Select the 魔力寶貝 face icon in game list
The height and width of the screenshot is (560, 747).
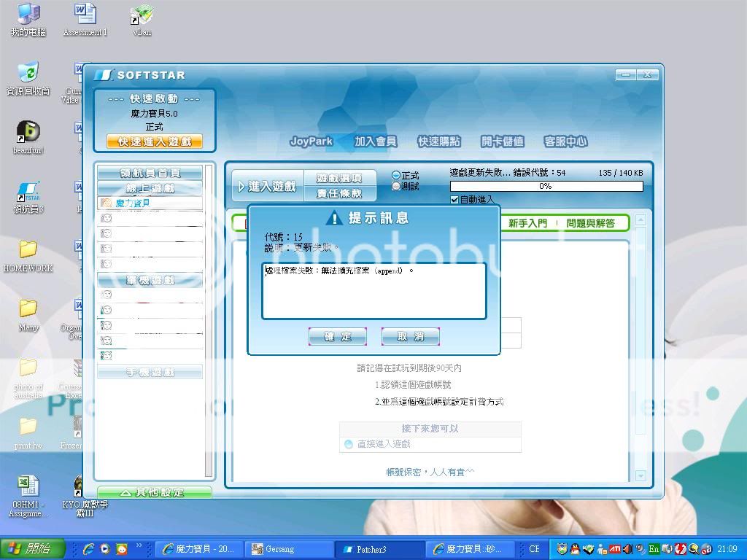pos(107,203)
